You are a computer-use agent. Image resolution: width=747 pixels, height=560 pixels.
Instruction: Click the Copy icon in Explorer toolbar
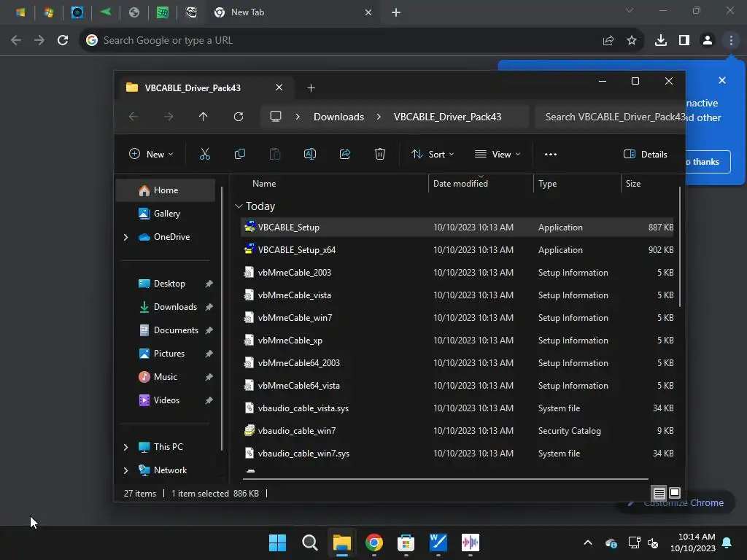[x=239, y=155]
